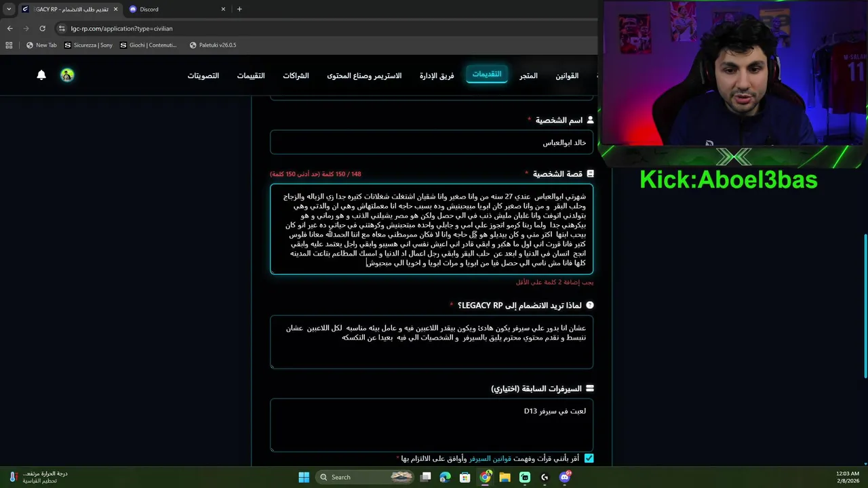Open Google Chrome from the taskbar
Screen dimensions: 868x488
point(486,477)
